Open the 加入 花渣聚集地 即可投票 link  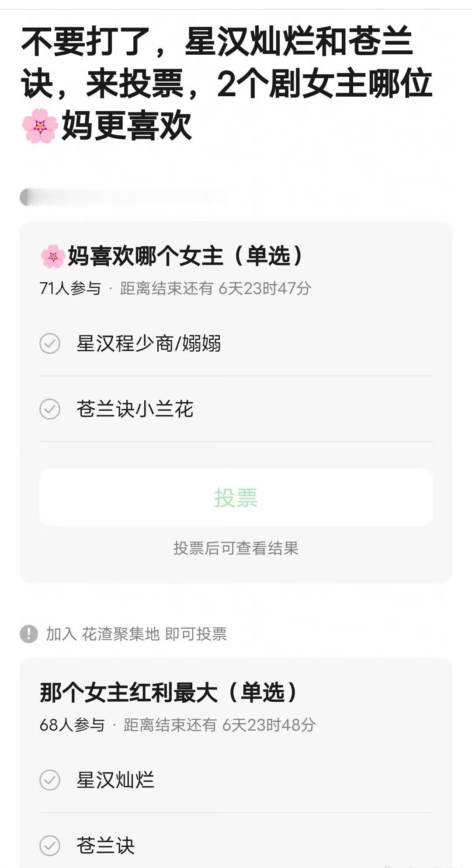coord(136,633)
